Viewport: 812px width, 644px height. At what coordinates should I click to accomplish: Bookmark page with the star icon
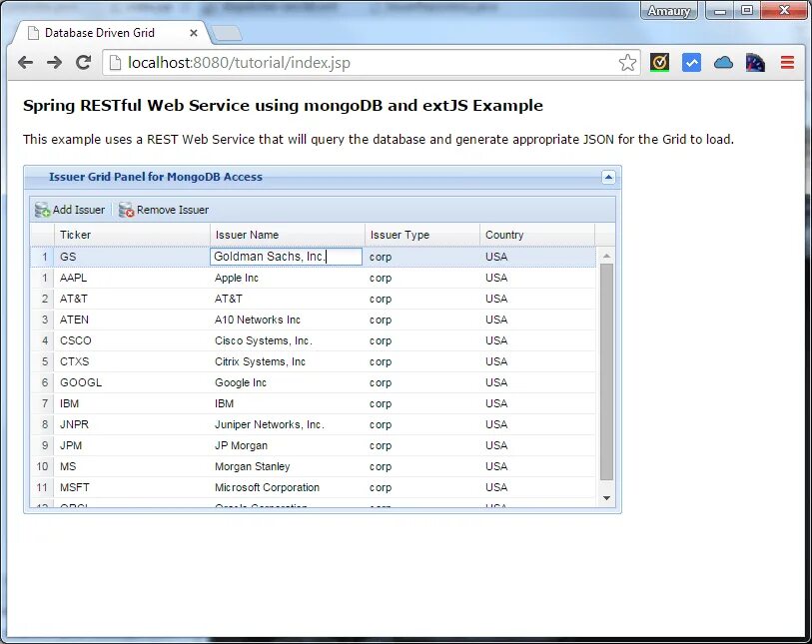pos(627,63)
